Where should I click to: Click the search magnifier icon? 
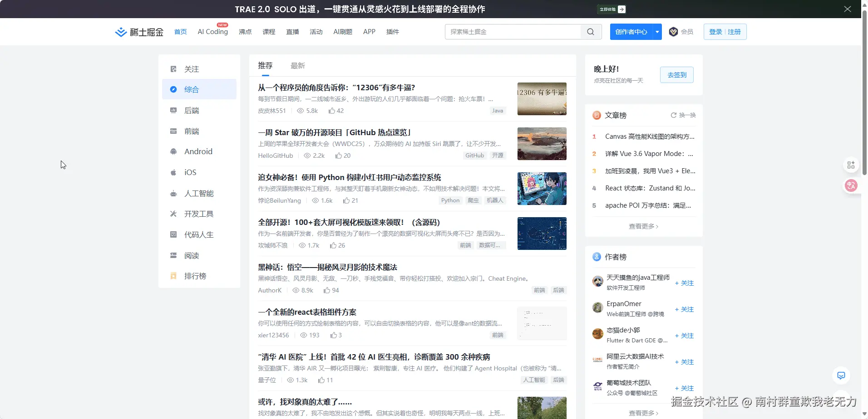(591, 32)
